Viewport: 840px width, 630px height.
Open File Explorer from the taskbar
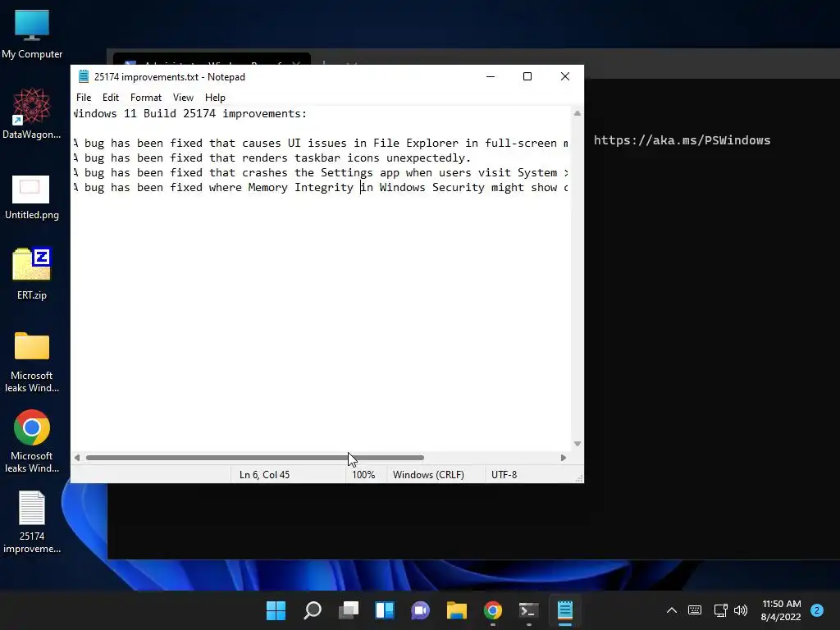456,610
